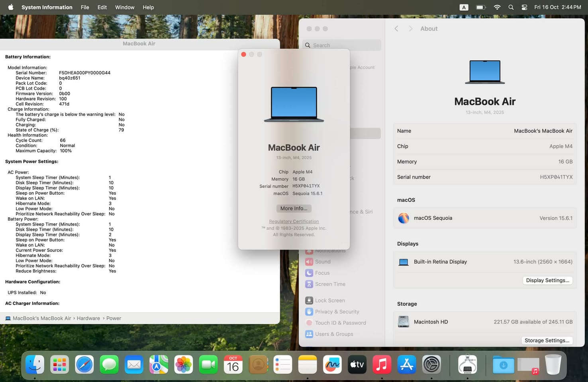Open Messages app in the Dock
The height and width of the screenshot is (382, 588).
pos(109,364)
